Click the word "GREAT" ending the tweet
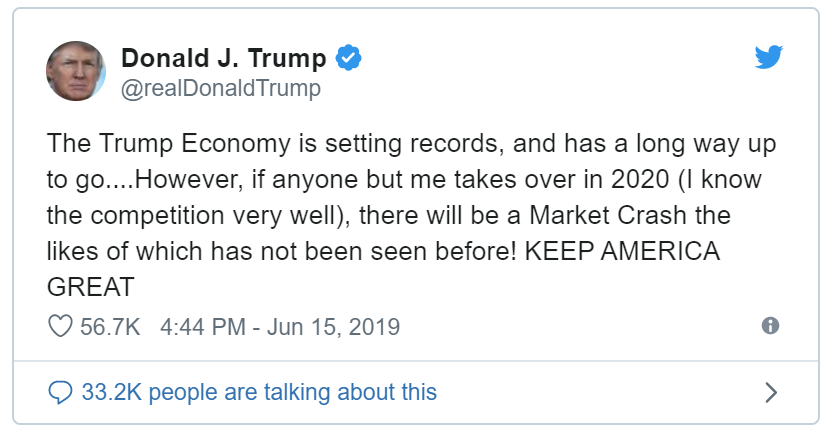828x438 pixels. (90, 287)
